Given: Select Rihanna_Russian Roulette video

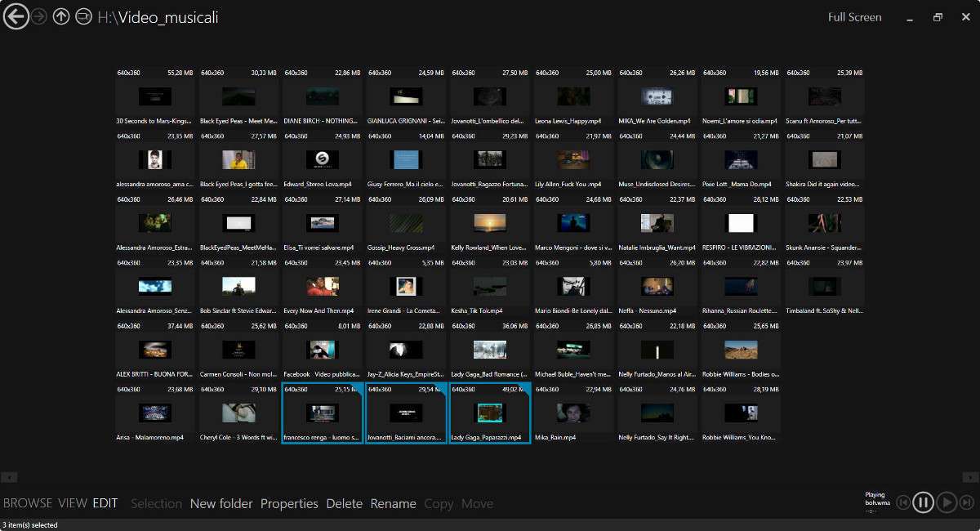Looking at the screenshot, I should tap(742, 287).
